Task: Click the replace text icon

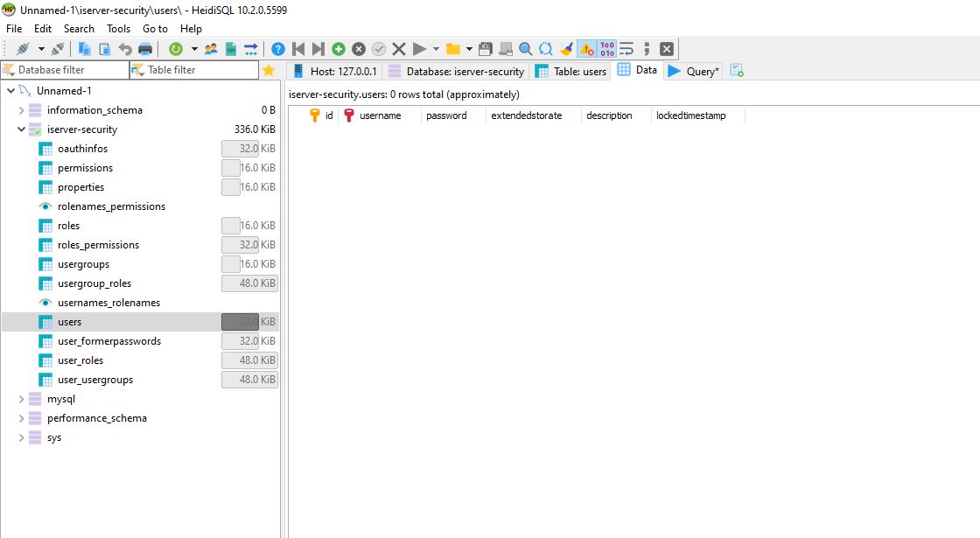Action: [546, 49]
